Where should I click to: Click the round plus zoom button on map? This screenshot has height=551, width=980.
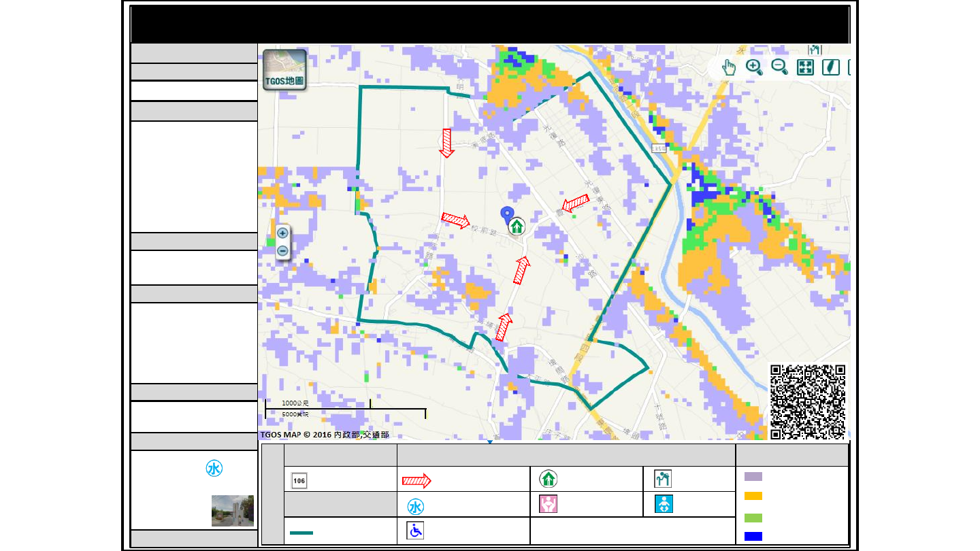[282, 233]
